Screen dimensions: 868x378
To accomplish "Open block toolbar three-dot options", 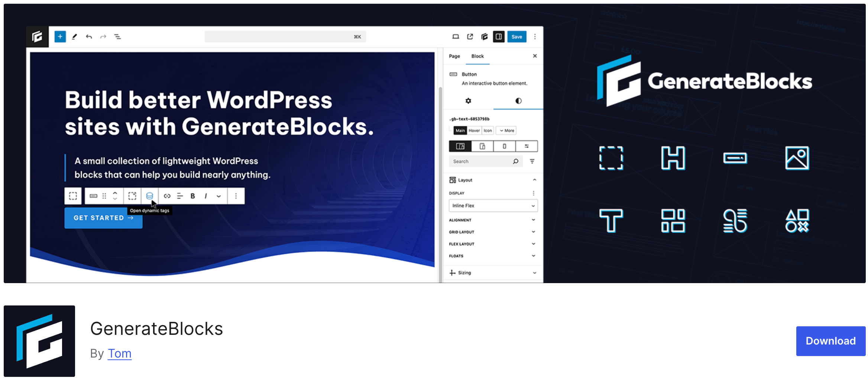I will (236, 196).
